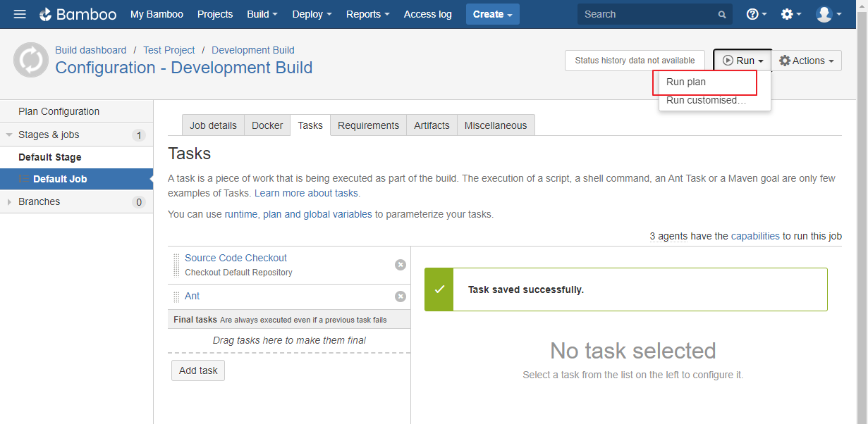Switch to the Job details tab
Screen dimensions: 868x424
point(213,125)
